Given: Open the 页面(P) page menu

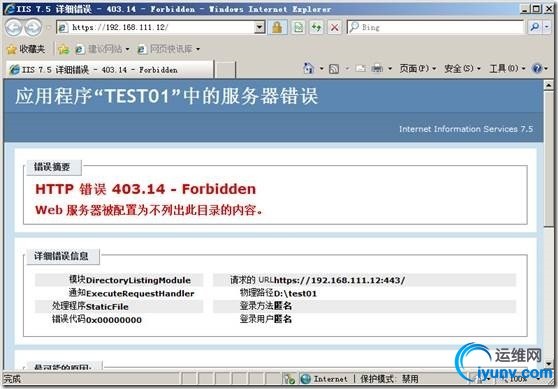Looking at the screenshot, I should coord(418,68).
